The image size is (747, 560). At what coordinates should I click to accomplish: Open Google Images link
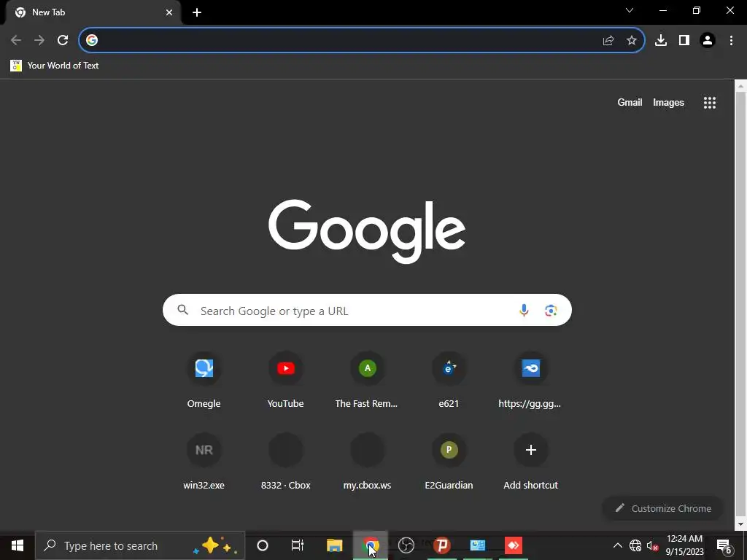pos(668,102)
